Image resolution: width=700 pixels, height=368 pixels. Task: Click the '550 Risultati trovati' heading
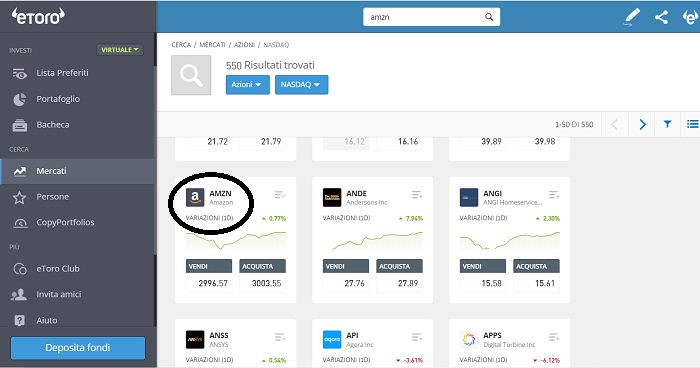[x=270, y=65]
